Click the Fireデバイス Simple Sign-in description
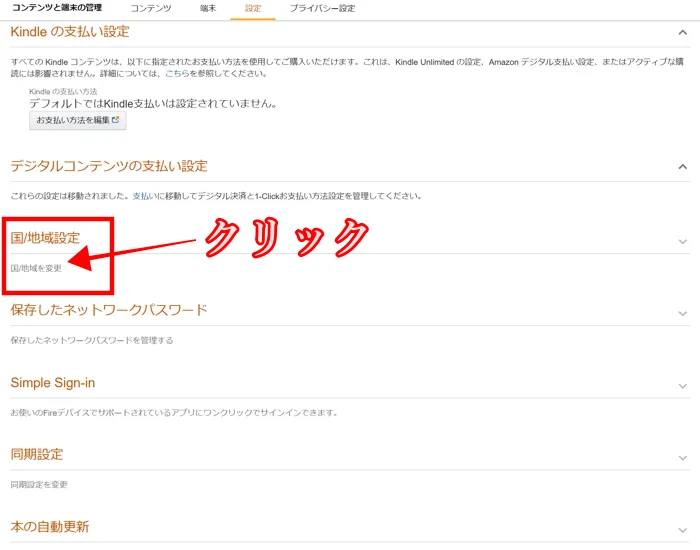Image resolution: width=700 pixels, height=550 pixels. tap(174, 413)
